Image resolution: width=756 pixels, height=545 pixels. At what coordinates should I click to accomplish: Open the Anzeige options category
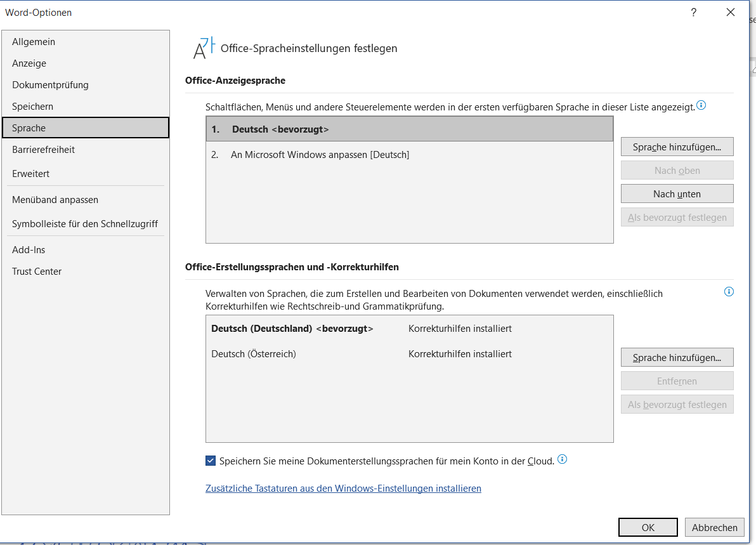[86, 63]
